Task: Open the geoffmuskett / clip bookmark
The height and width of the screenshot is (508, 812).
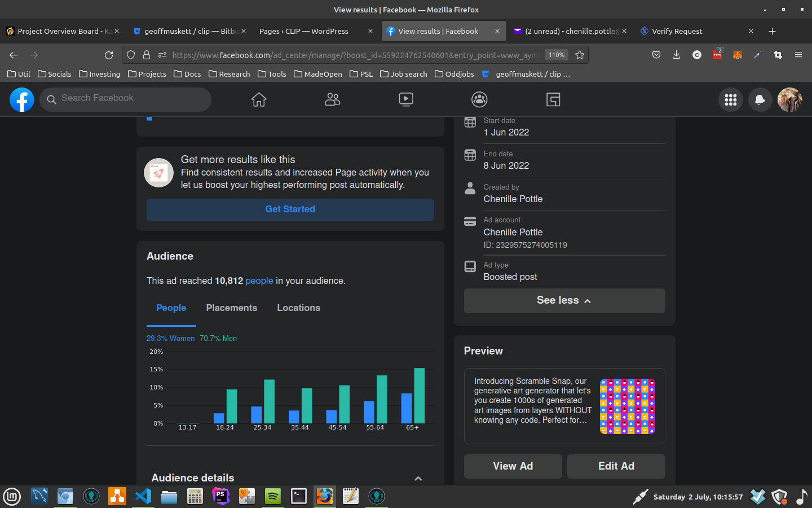Action: tap(526, 74)
